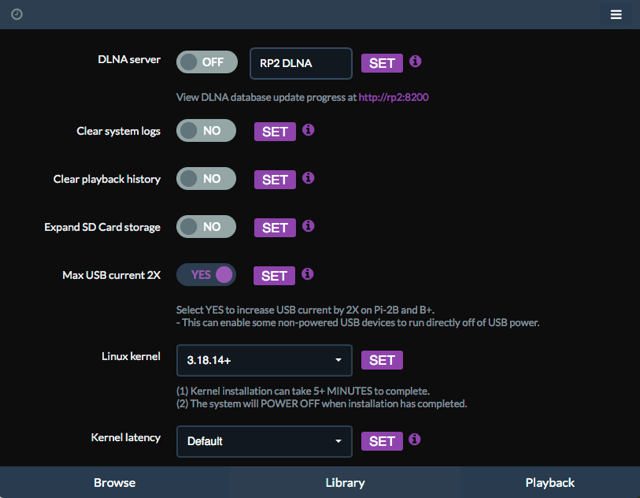640x498 pixels.
Task: Show info for Max USB current 2X
Action: pyautogui.click(x=307, y=274)
